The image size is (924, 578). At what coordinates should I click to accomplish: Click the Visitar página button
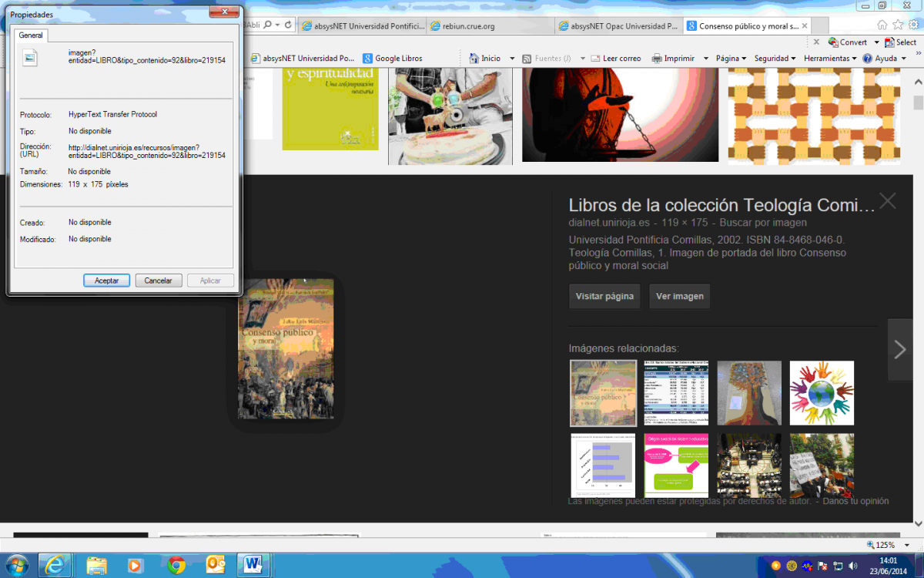[604, 296]
